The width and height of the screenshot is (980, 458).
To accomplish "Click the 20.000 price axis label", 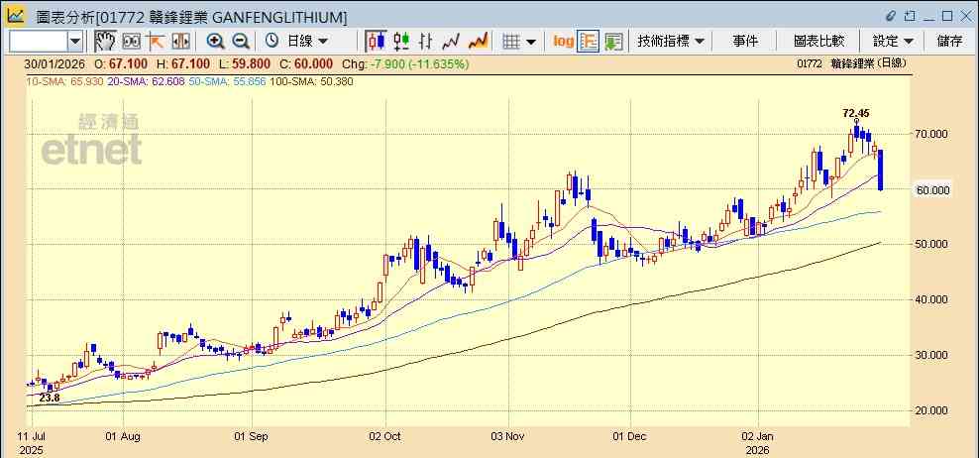I will point(931,410).
